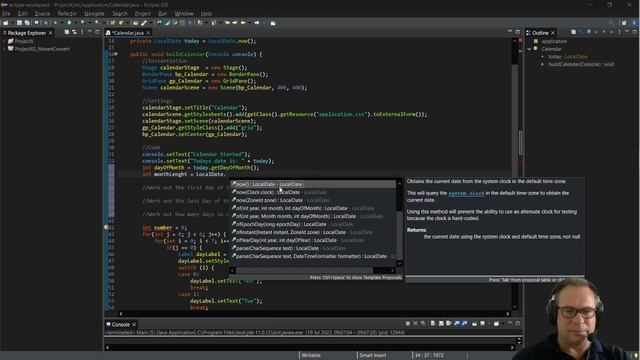The image size is (640, 360).
Task: Collapse All in Package Explorer toolbar
Action: pyautogui.click(x=67, y=32)
